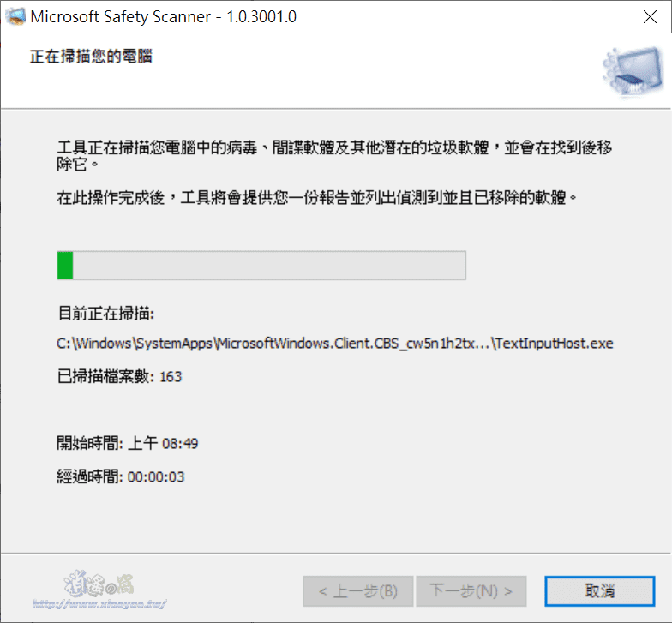Image resolution: width=672 pixels, height=623 pixels.
Task: Click the 已掃描檔案數 label
Action: pos(106,377)
